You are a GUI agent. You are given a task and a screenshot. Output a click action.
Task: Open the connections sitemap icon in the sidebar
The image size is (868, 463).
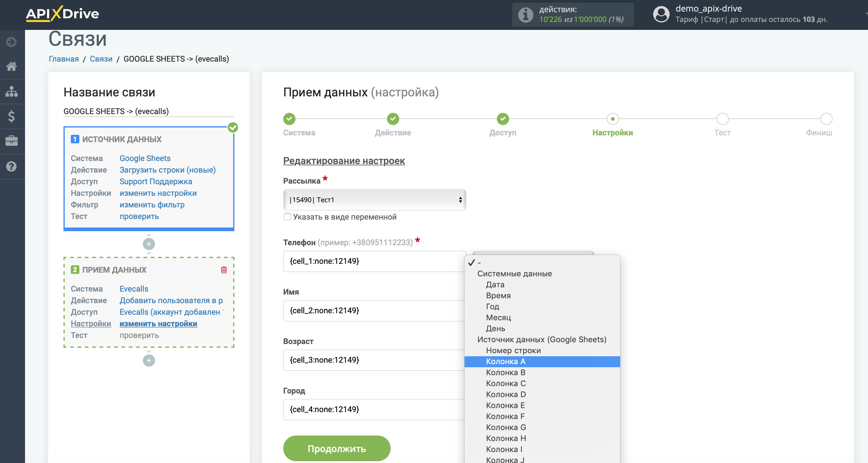tap(12, 91)
